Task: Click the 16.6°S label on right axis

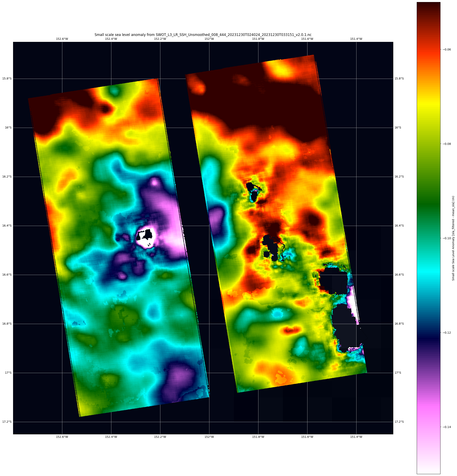Action: point(399,275)
